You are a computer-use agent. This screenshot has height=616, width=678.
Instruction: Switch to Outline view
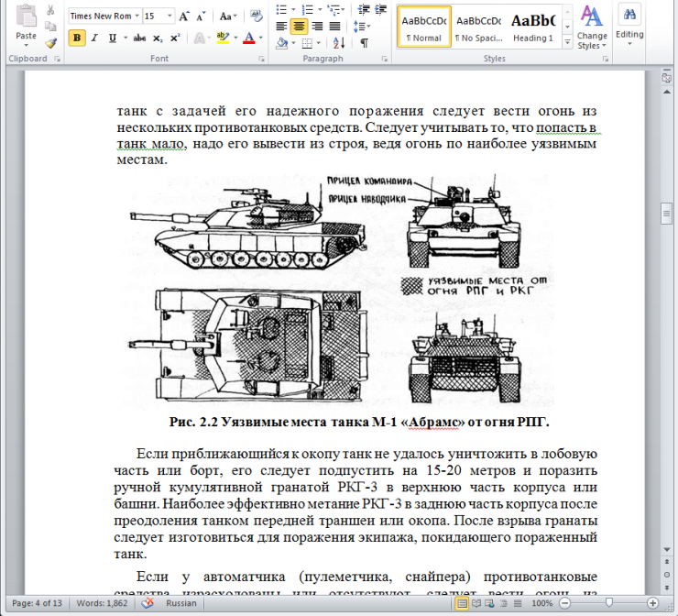pos(504,603)
